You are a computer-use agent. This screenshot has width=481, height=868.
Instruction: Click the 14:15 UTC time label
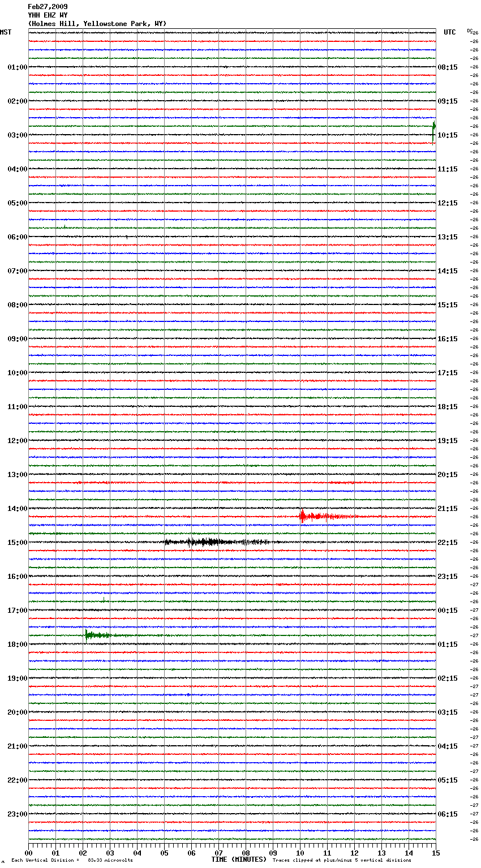pos(448,271)
